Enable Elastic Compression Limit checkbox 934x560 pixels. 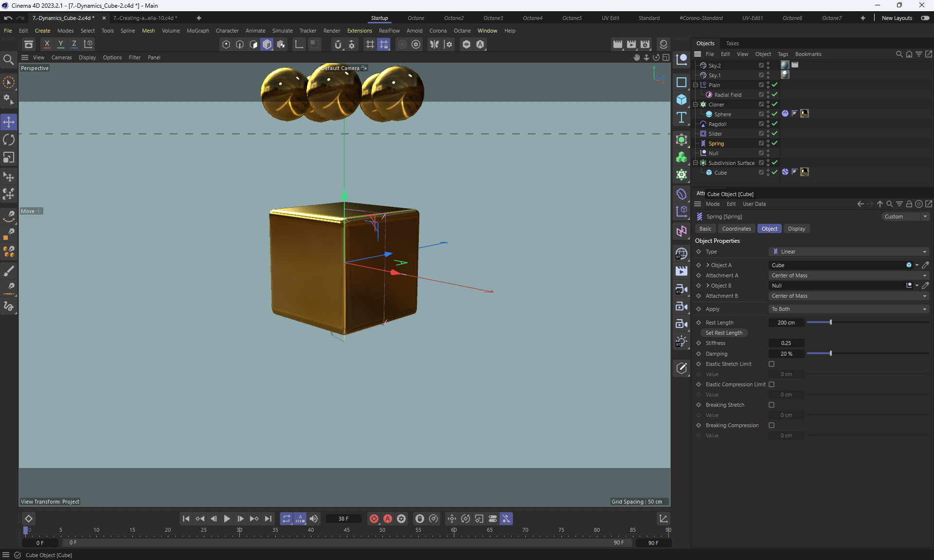(772, 384)
